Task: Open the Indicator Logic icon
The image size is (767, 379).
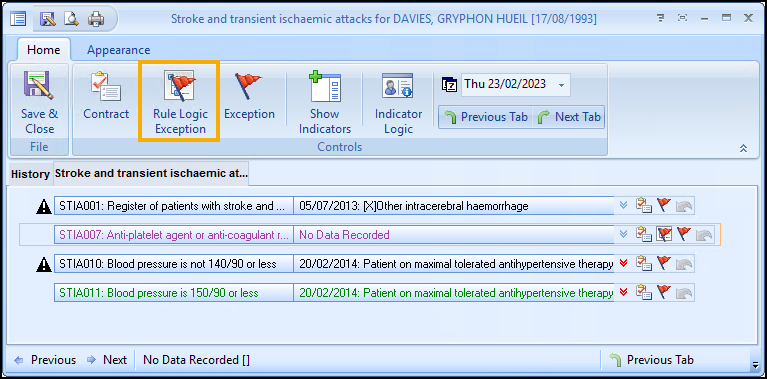Action: pos(398,86)
